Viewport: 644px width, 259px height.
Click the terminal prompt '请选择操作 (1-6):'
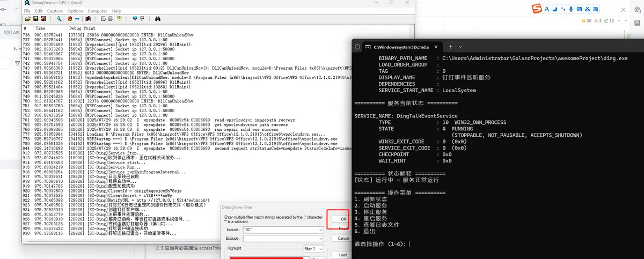[380, 244]
